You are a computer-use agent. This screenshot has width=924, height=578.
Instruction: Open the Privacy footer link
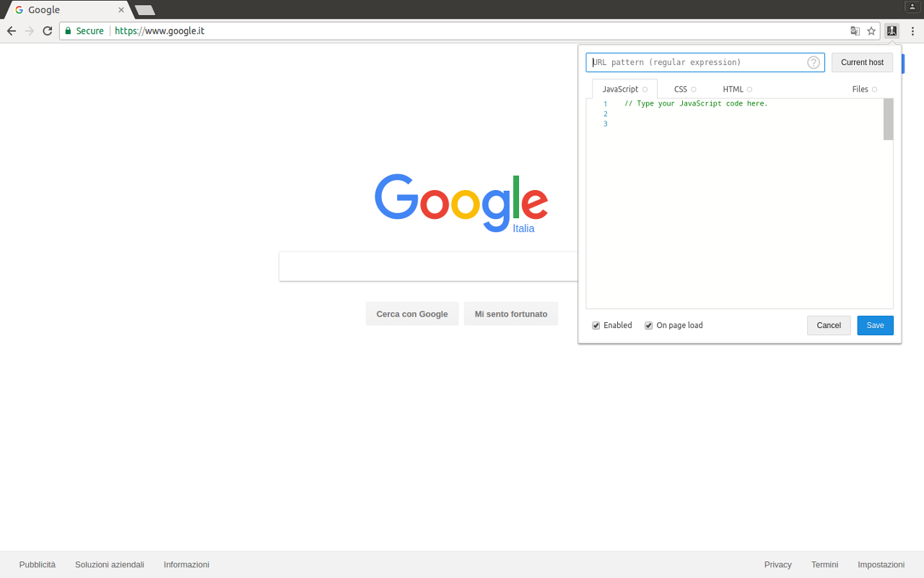pos(778,565)
